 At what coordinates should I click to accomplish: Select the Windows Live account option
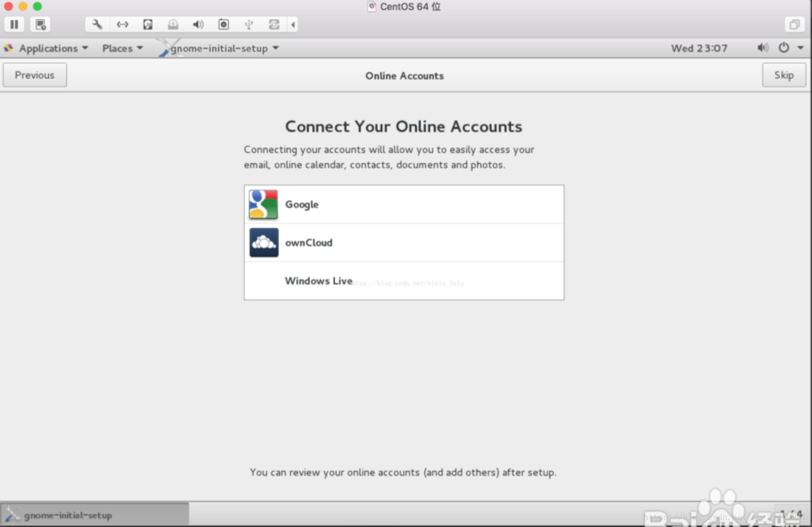click(404, 280)
